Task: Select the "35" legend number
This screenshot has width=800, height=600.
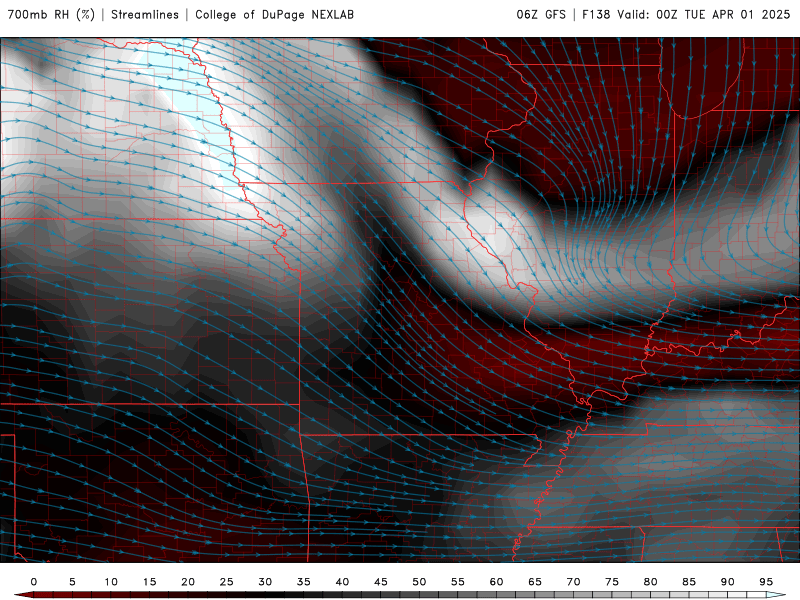Action: [304, 582]
